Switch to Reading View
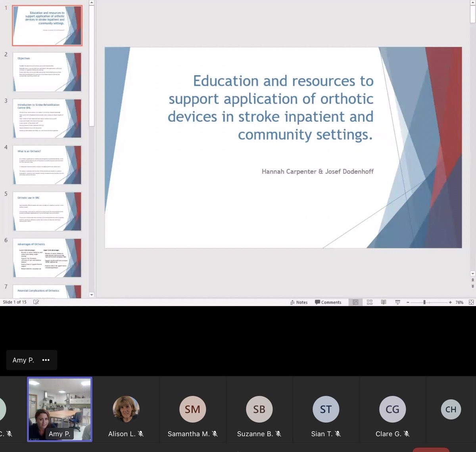Viewport: 476px width, 452px height. (384, 302)
